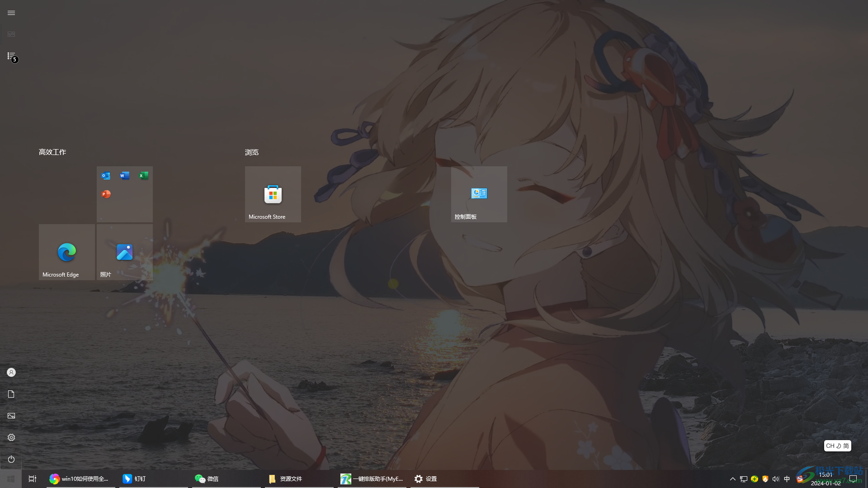Open the volume speaker tray icon

click(776, 479)
